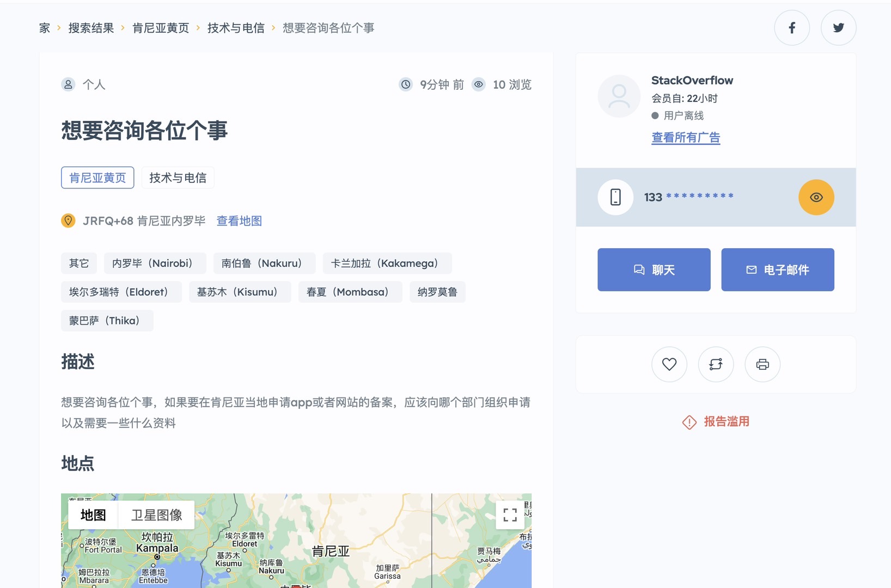Switch map to 地图 view

click(x=93, y=515)
